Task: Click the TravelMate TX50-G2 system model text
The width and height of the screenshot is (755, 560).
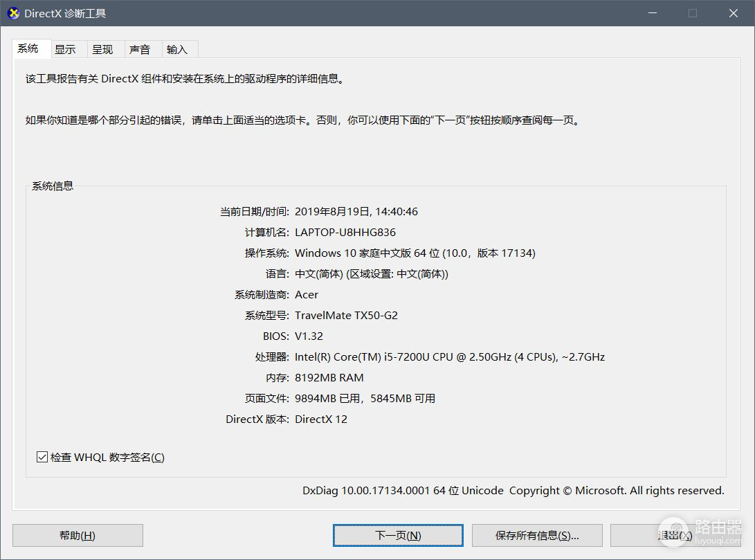Action: tap(346, 316)
